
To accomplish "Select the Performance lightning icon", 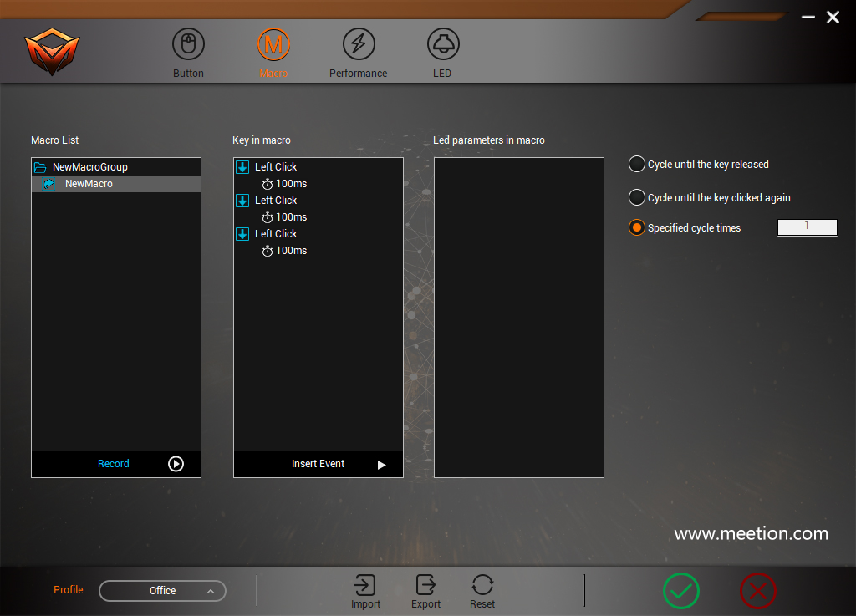I will tap(358, 43).
